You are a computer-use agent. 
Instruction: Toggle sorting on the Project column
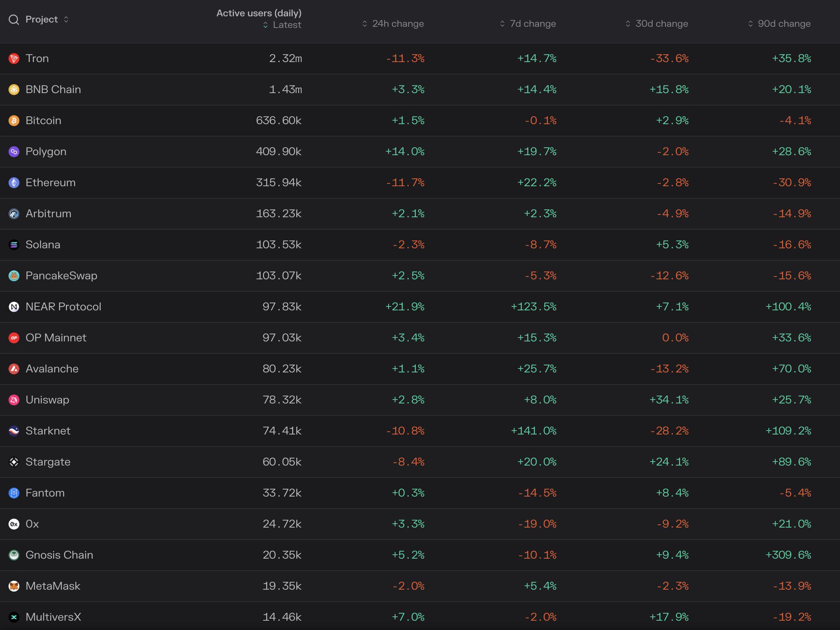66,19
